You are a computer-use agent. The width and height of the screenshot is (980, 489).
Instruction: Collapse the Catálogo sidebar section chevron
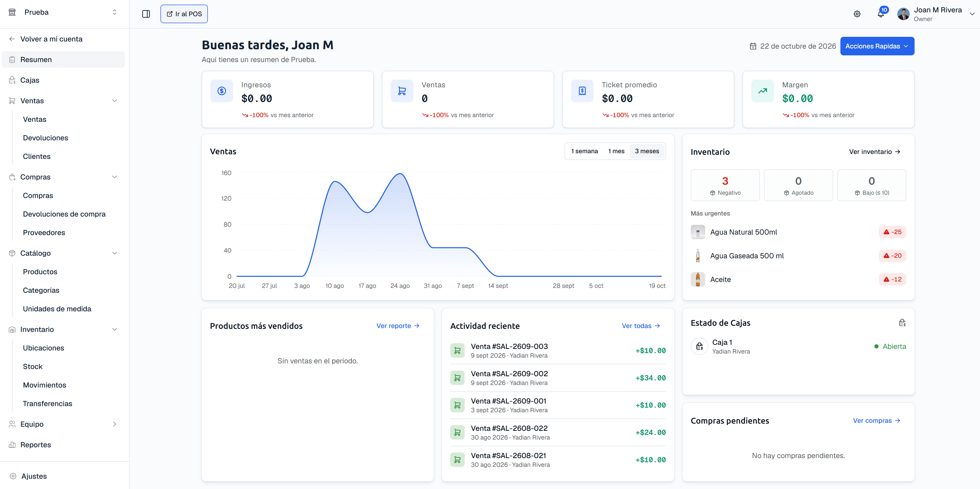click(115, 253)
